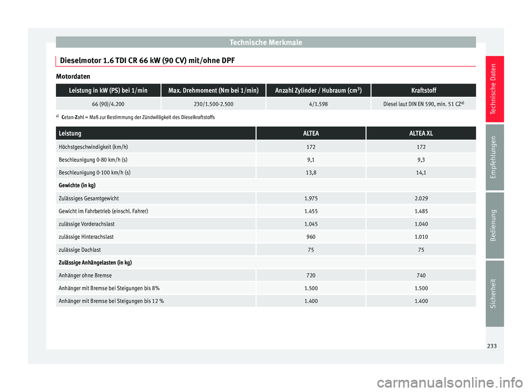Screen dimensions: 532x392
Task: Switch to the Bedienung side tab
Action: pyautogui.click(x=494, y=225)
